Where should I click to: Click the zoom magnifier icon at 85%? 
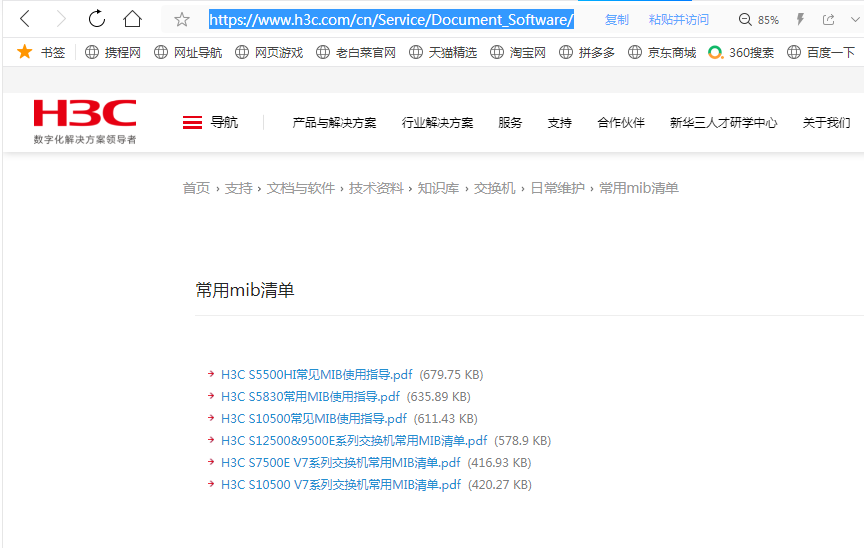point(745,20)
